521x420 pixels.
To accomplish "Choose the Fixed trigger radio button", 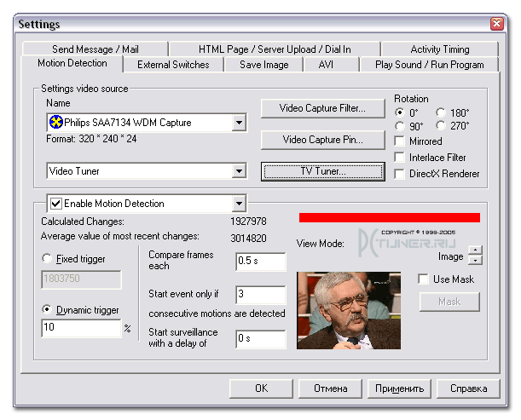I will click(x=48, y=259).
